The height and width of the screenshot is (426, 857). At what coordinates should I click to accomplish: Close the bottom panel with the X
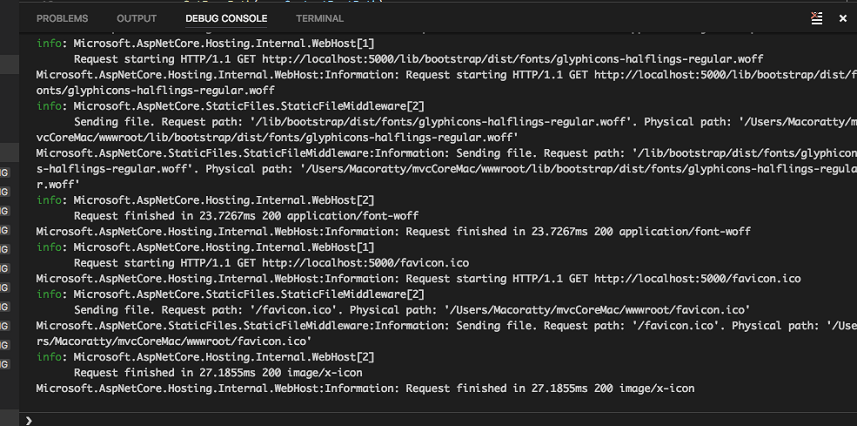(843, 19)
